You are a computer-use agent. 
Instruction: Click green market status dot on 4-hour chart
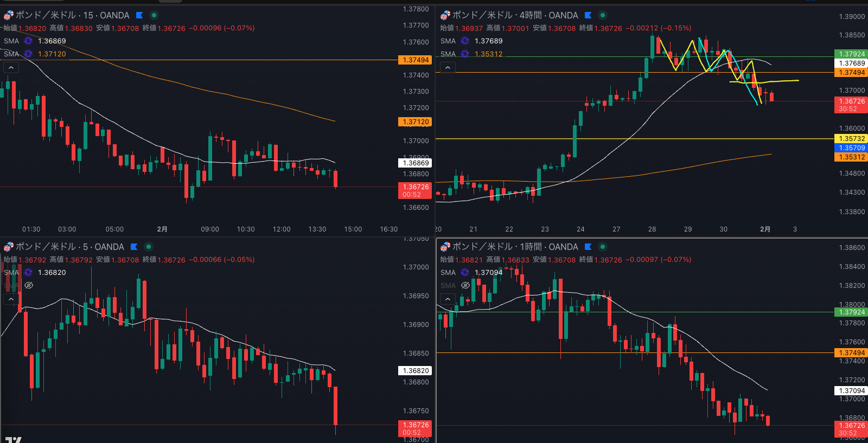click(602, 15)
